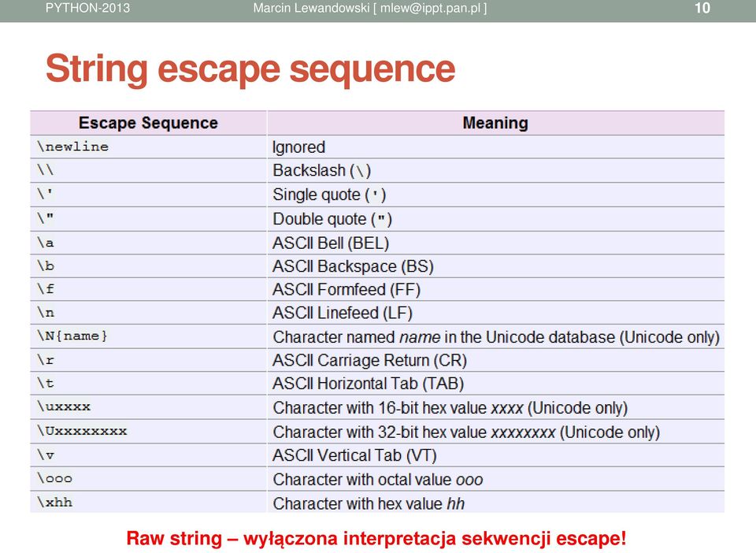Click "ASCII Horizontal Tab (TAB)" cell

[x=495, y=384]
